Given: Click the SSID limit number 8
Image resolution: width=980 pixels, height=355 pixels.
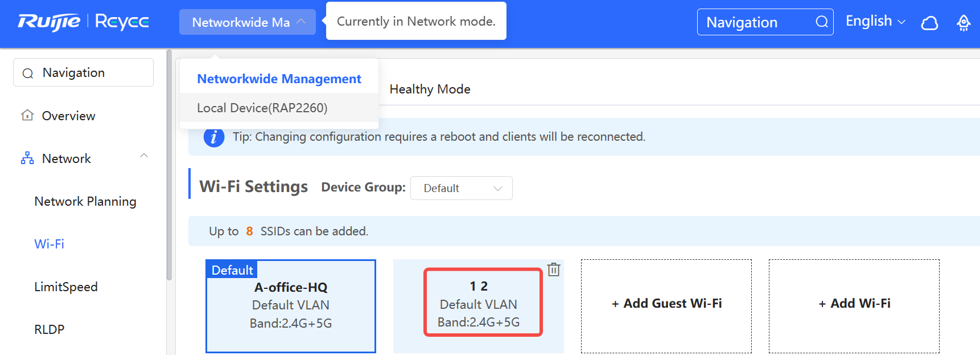Looking at the screenshot, I should point(249,231).
